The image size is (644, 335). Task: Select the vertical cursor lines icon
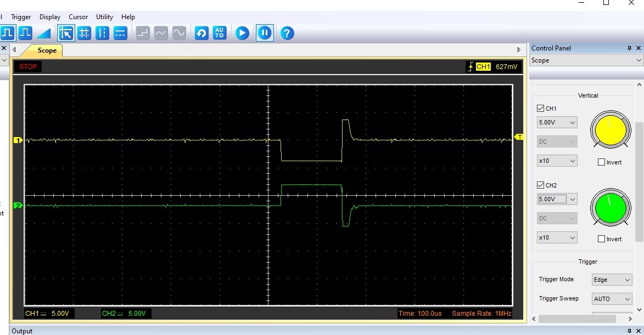[x=102, y=33]
